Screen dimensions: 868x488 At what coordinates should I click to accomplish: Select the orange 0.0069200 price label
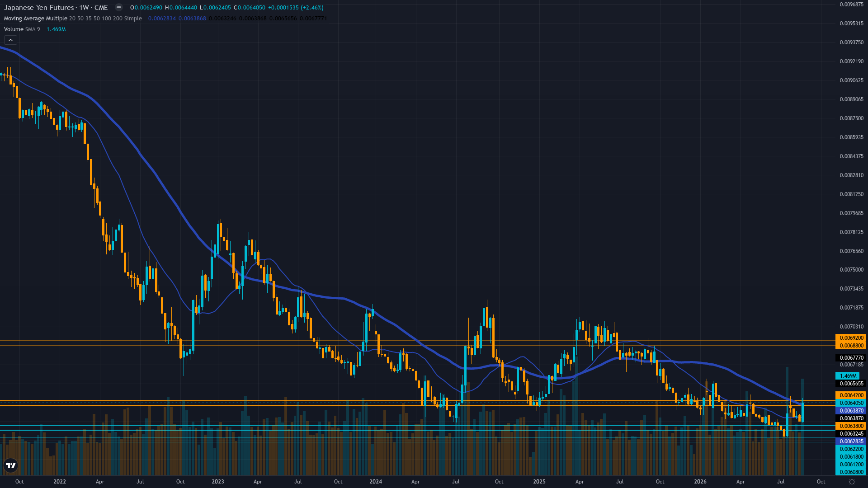pos(850,338)
